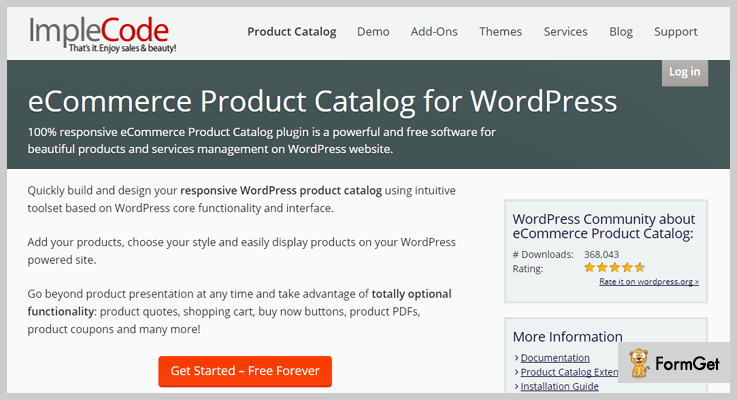Open the Documentation link
The width and height of the screenshot is (737, 400).
[555, 358]
